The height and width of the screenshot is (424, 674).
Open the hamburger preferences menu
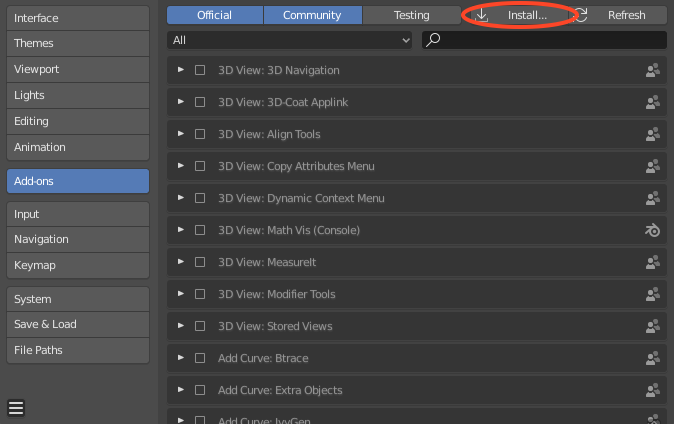click(16, 408)
